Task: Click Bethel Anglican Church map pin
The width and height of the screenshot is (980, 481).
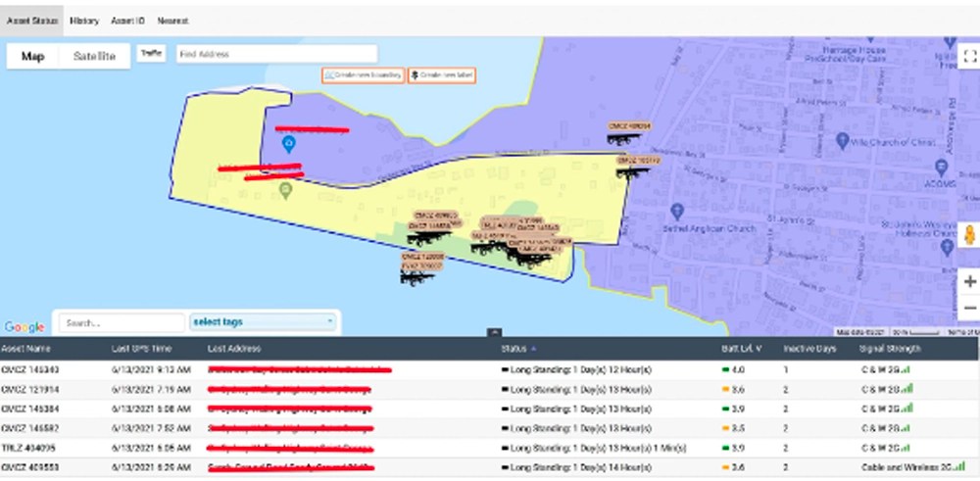Action: click(x=676, y=211)
